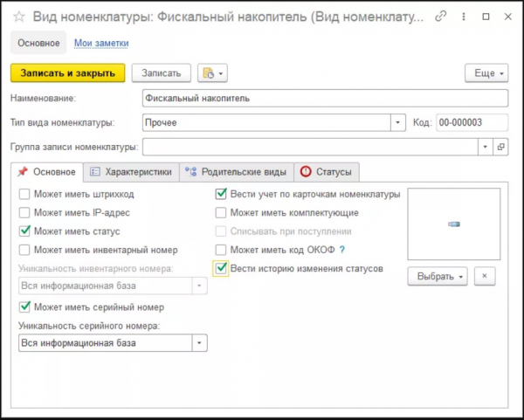Open the three-dot window menu
The width and height of the screenshot is (524, 420).
click(464, 17)
